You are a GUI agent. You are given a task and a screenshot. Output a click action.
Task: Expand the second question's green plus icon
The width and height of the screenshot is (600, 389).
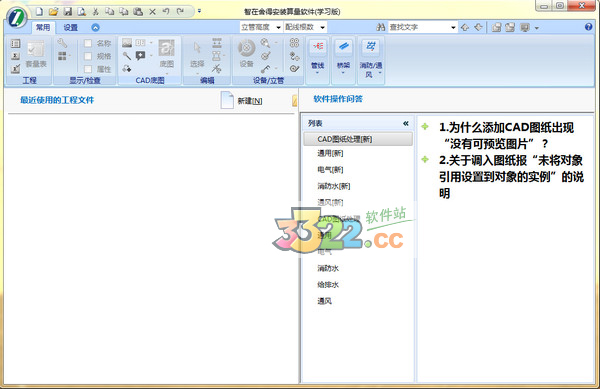coord(425,159)
